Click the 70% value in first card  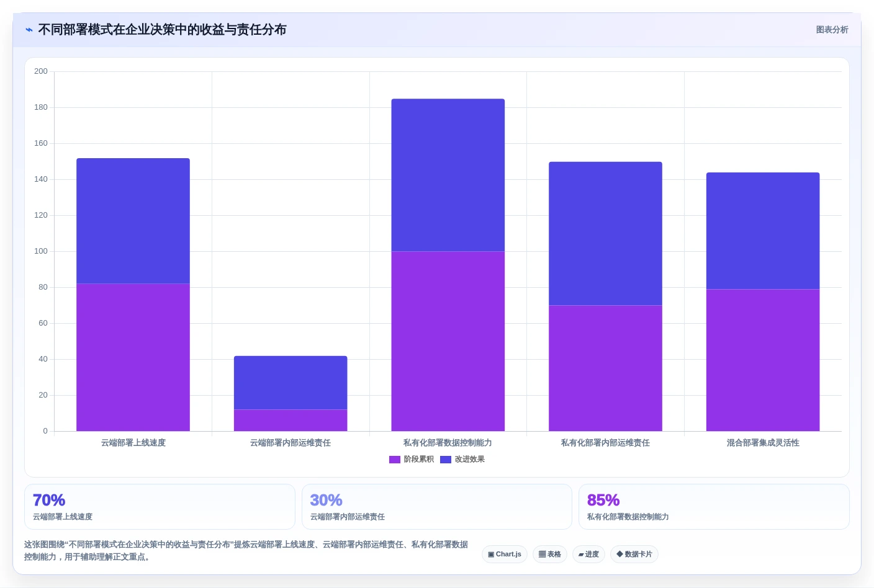pos(49,500)
